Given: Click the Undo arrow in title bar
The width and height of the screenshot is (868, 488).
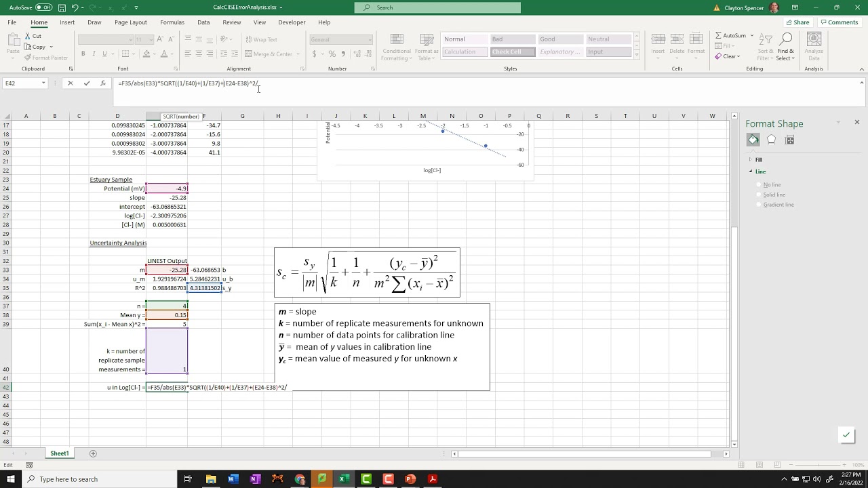Looking at the screenshot, I should (75, 7).
